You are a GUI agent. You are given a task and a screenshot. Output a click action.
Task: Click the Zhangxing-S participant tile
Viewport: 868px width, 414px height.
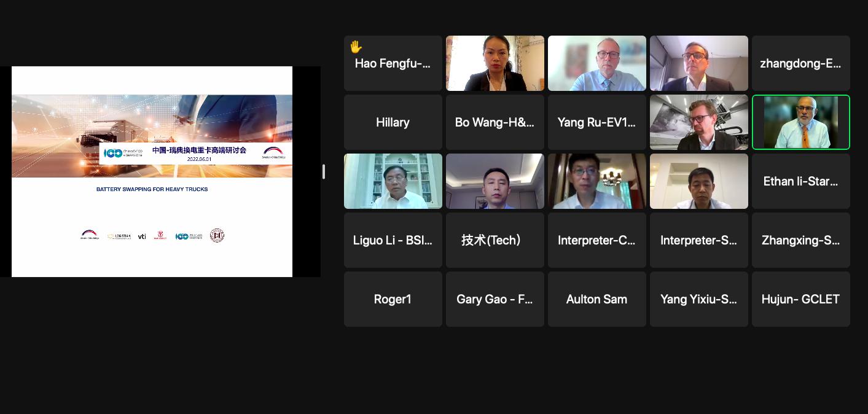coord(801,240)
